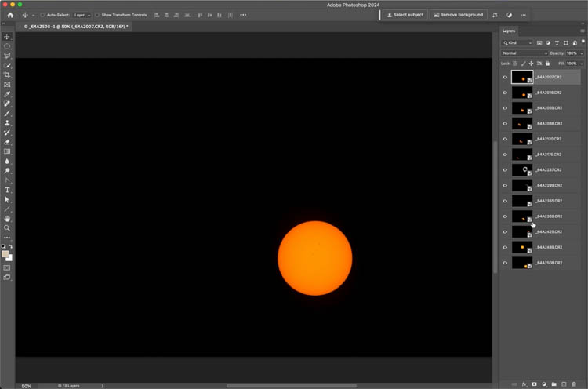The height and width of the screenshot is (389, 588).
Task: Click the Opacity 100% field
Action: (572, 53)
